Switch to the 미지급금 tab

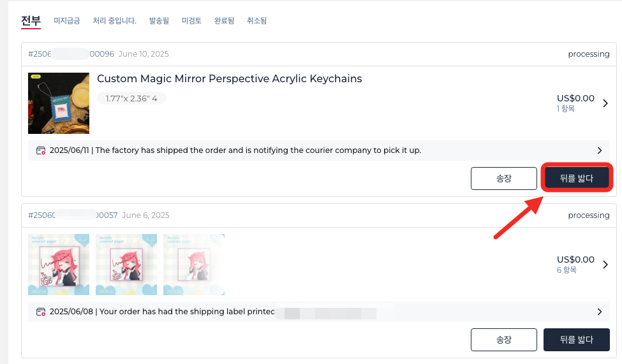[67, 21]
